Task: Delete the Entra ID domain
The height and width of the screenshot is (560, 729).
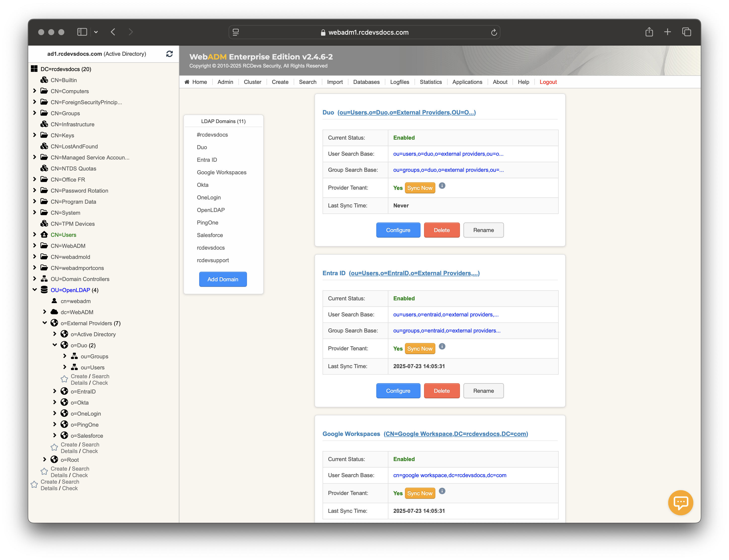Action: tap(442, 391)
